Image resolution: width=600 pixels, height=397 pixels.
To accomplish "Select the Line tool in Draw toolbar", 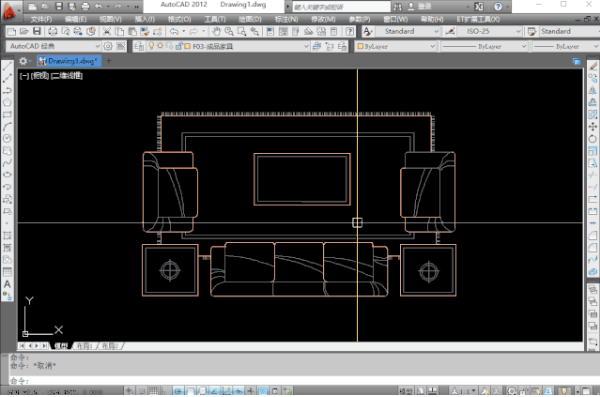I will (7, 66).
